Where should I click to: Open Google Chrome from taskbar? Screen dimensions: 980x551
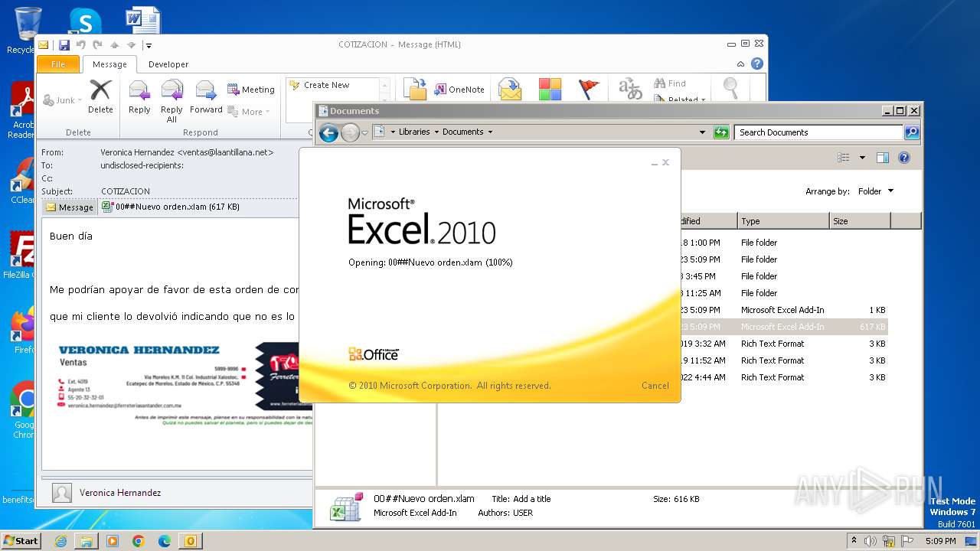(x=139, y=541)
